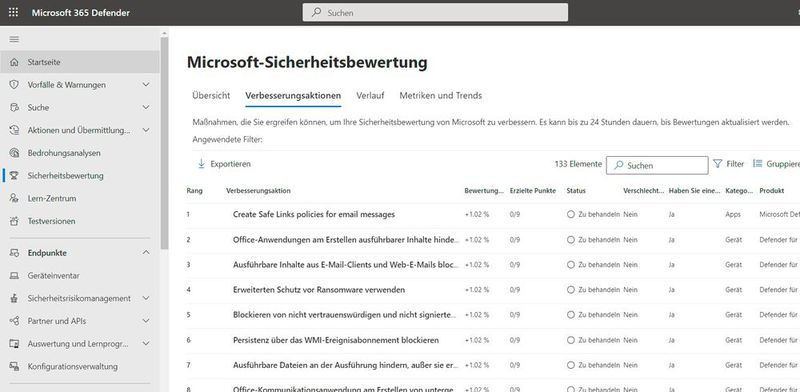Click the Partner und APIs icon

click(14, 321)
